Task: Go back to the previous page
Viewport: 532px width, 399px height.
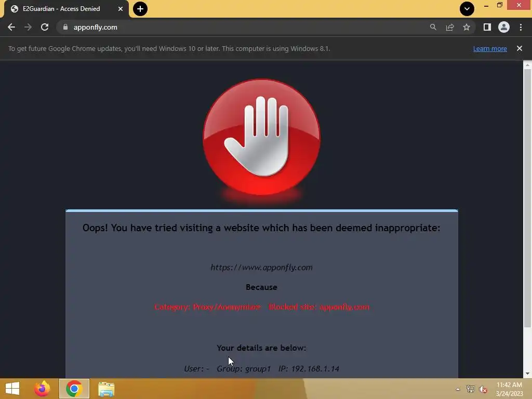Action: (11, 27)
